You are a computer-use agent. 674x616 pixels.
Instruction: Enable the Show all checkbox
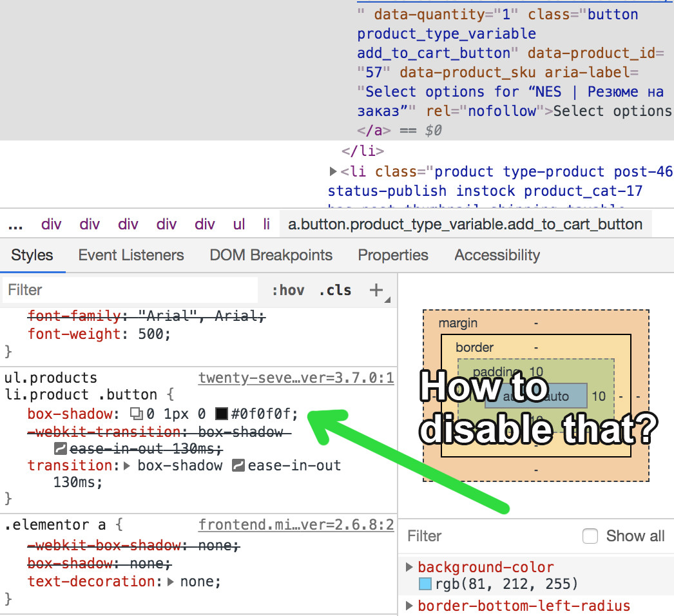[590, 536]
